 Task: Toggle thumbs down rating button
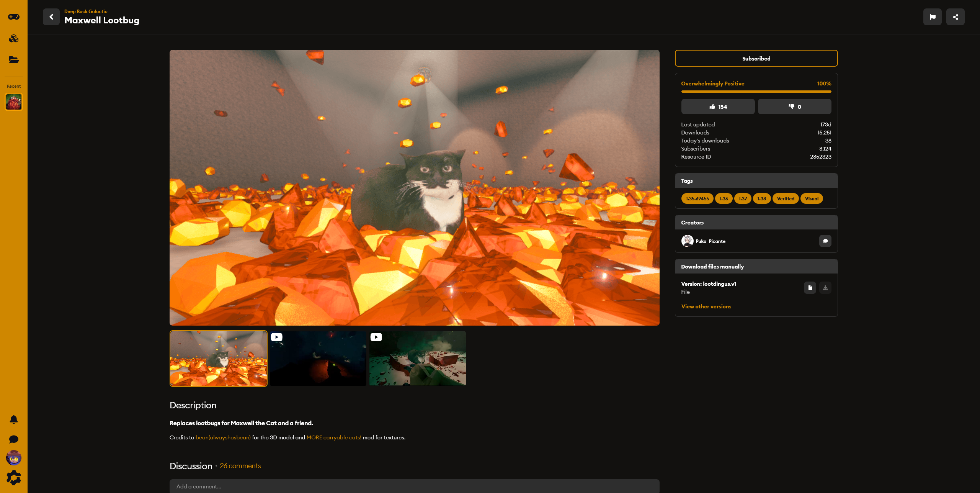(x=794, y=107)
